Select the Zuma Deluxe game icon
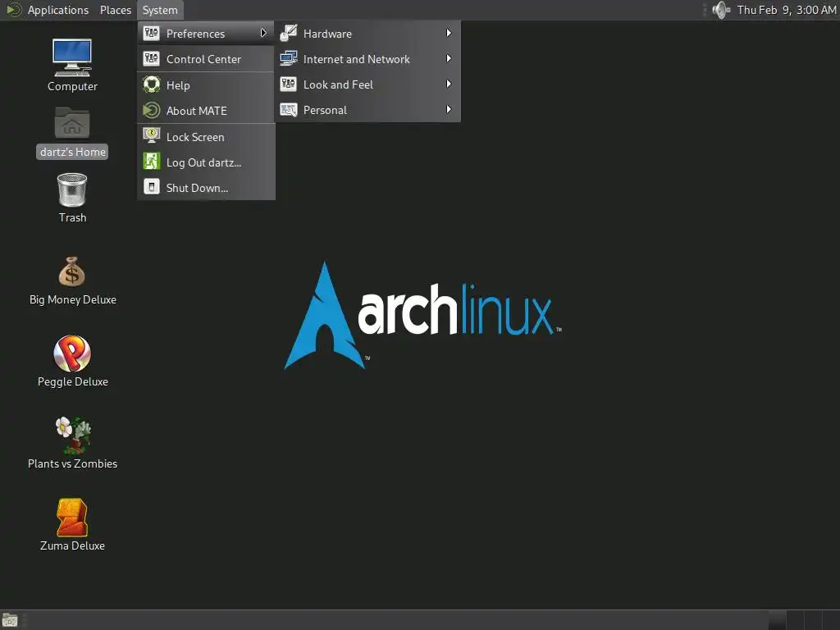 [x=72, y=518]
